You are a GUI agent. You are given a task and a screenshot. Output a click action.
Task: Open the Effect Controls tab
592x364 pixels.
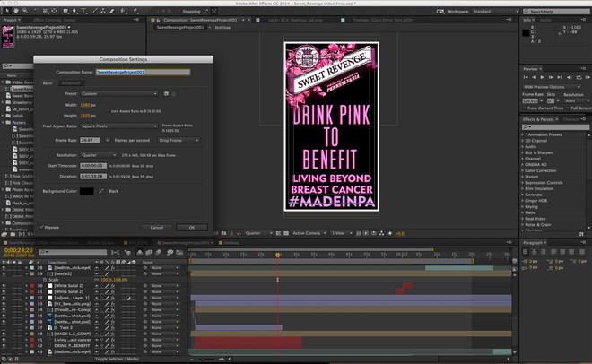(55, 20)
